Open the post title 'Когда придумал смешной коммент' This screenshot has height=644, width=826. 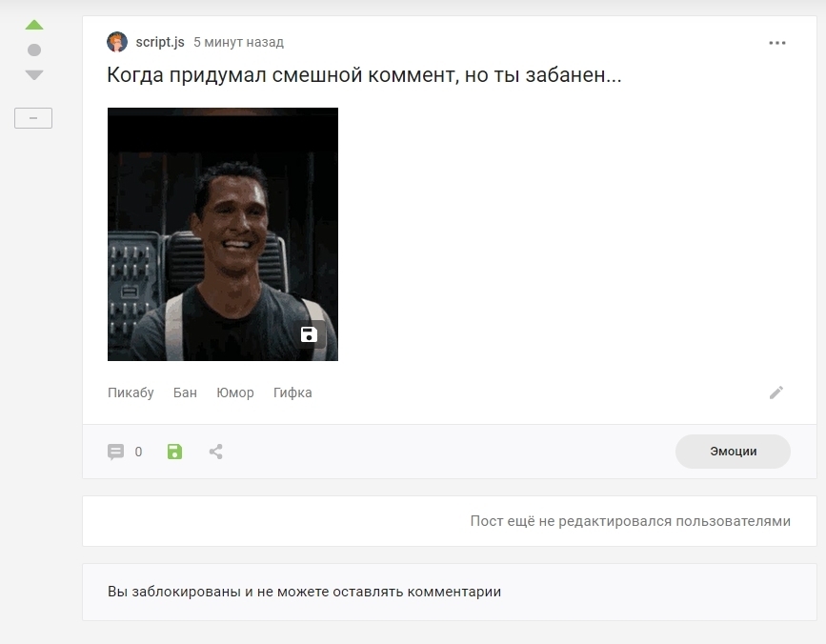click(364, 74)
